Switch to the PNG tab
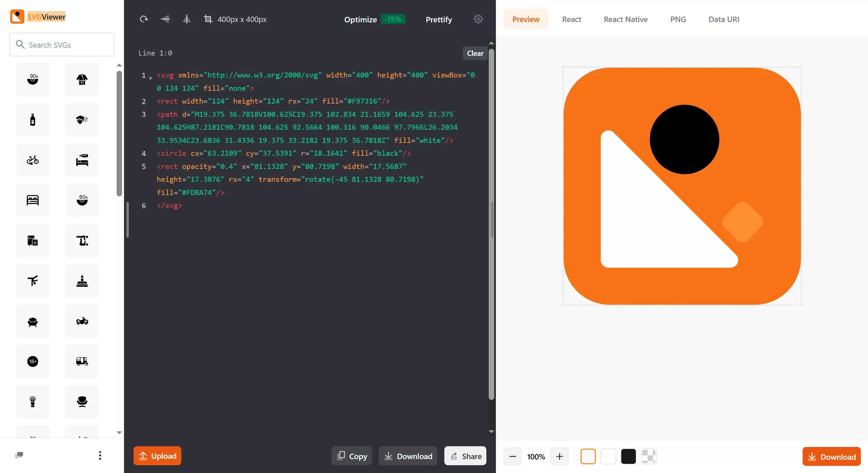Image resolution: width=868 pixels, height=473 pixels. (678, 19)
